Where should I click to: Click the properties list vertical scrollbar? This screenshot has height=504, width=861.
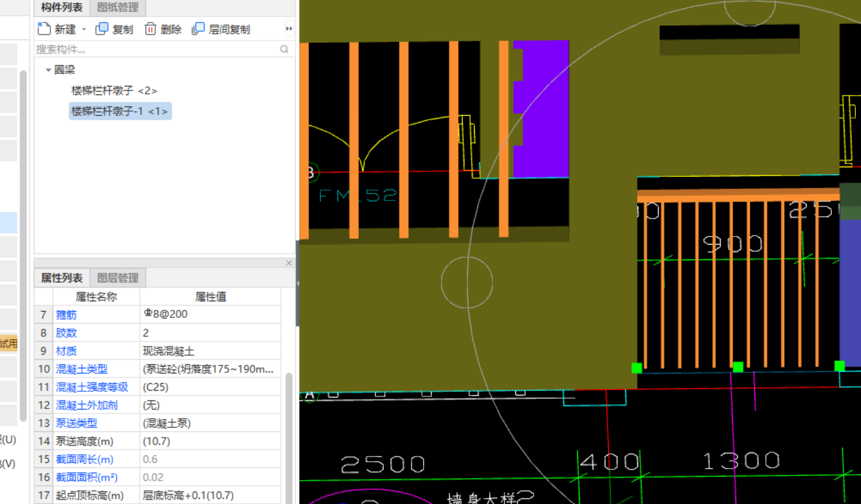[289, 438]
